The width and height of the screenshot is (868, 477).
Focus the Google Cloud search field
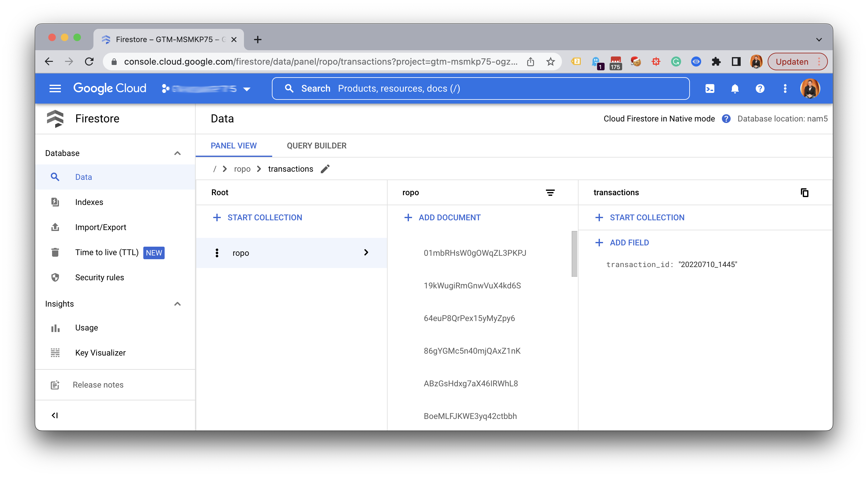pyautogui.click(x=480, y=89)
